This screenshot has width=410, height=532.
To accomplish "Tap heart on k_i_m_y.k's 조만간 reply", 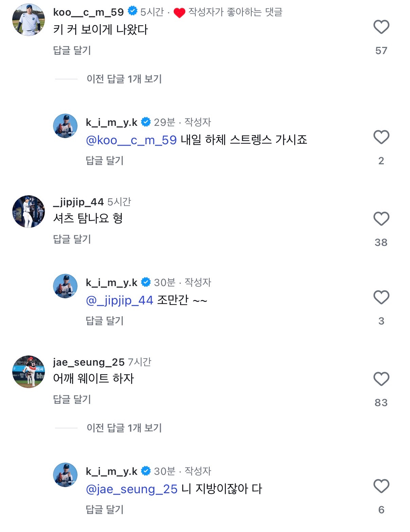I will 381,298.
